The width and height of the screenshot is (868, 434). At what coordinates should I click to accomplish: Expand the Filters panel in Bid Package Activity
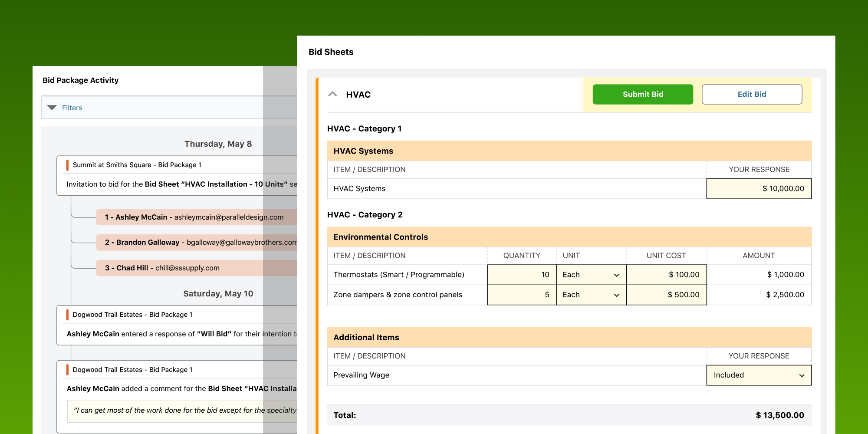tap(72, 108)
